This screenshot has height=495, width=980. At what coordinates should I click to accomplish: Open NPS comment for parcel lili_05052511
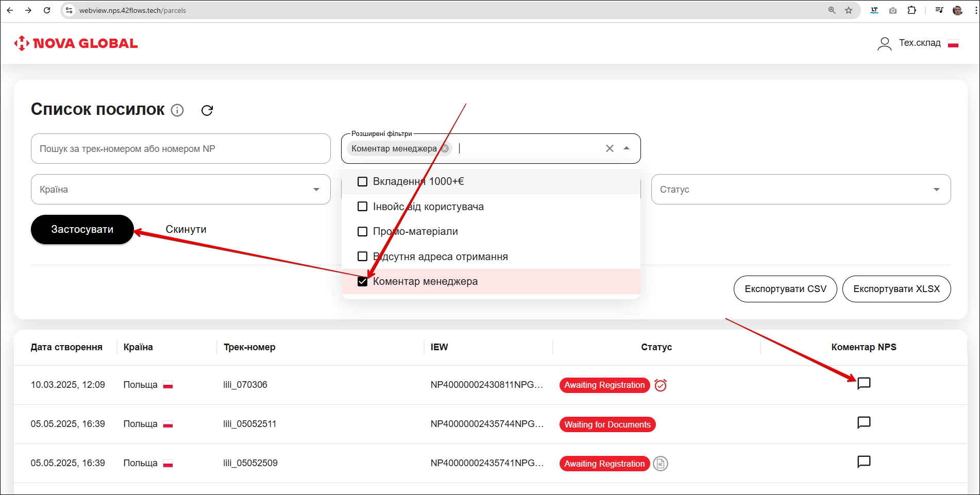[864, 423]
